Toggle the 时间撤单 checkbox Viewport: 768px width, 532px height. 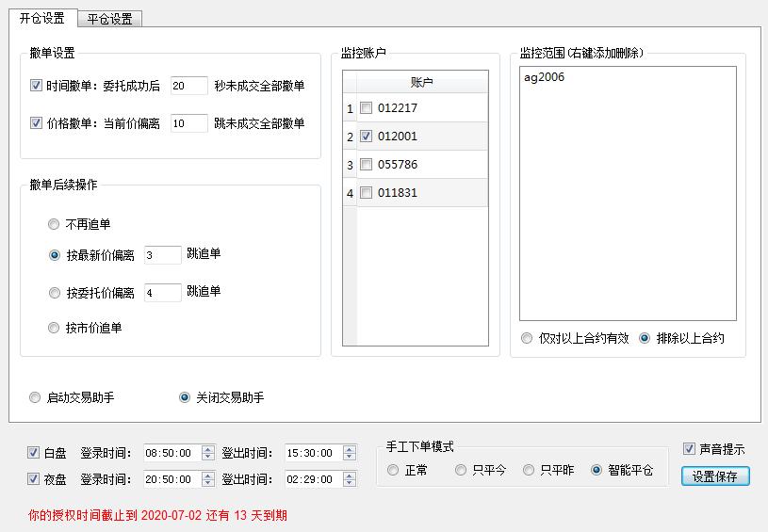click(37, 86)
